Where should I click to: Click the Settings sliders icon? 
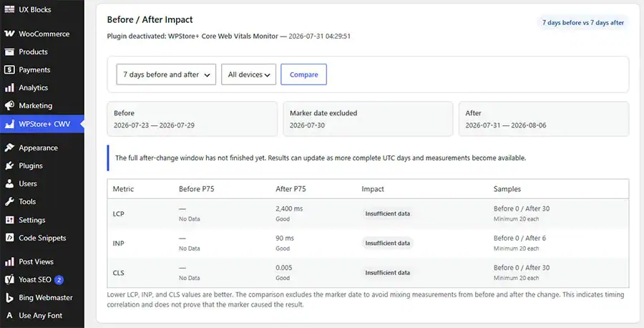pyautogui.click(x=9, y=220)
